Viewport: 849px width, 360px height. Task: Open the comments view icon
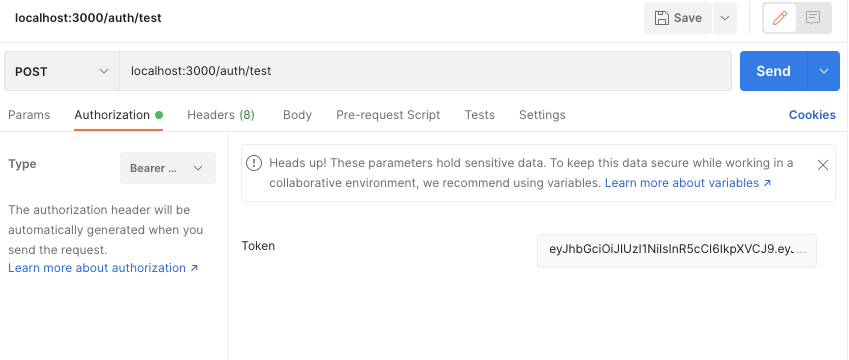(x=813, y=18)
